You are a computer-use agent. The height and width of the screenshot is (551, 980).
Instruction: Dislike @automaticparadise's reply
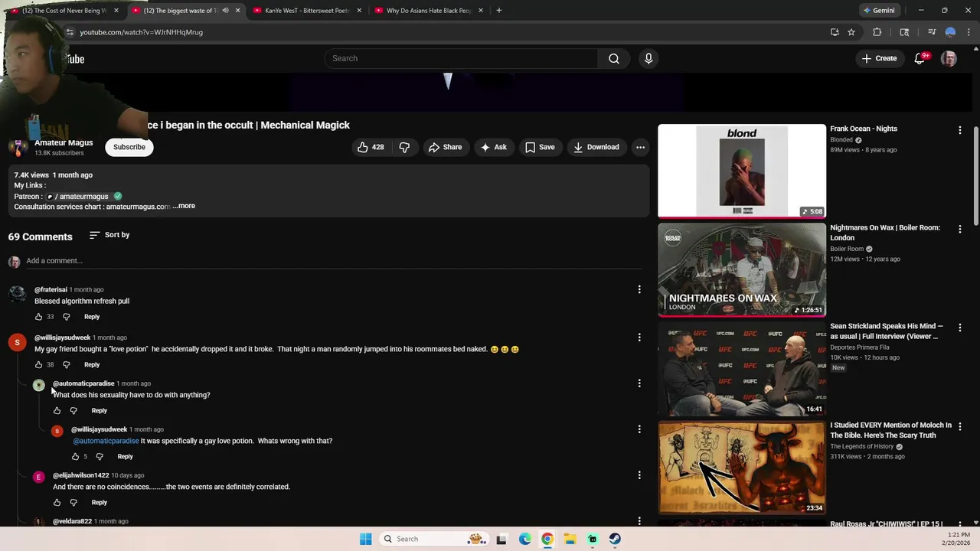pyautogui.click(x=74, y=411)
